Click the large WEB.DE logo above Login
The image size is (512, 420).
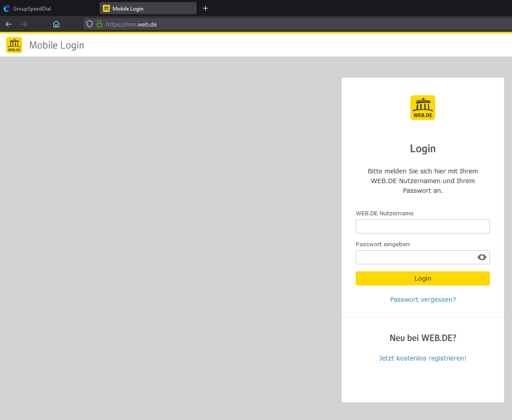click(422, 108)
